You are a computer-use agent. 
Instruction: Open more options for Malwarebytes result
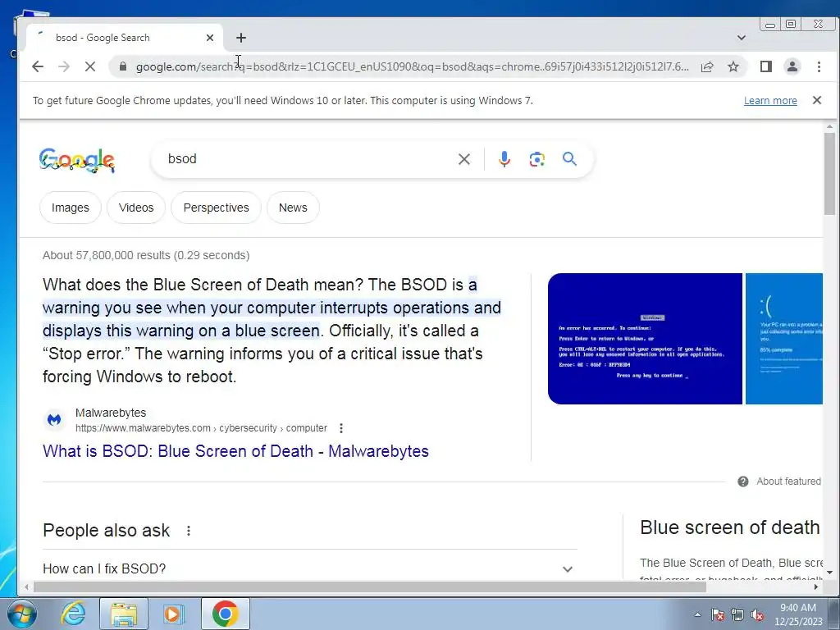pos(341,428)
